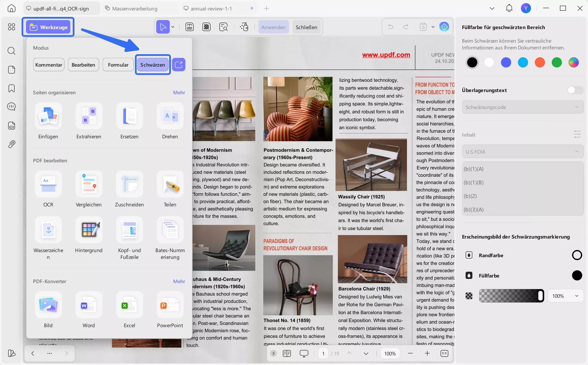Click the bookmark icon in left sidebar

(x=12, y=88)
